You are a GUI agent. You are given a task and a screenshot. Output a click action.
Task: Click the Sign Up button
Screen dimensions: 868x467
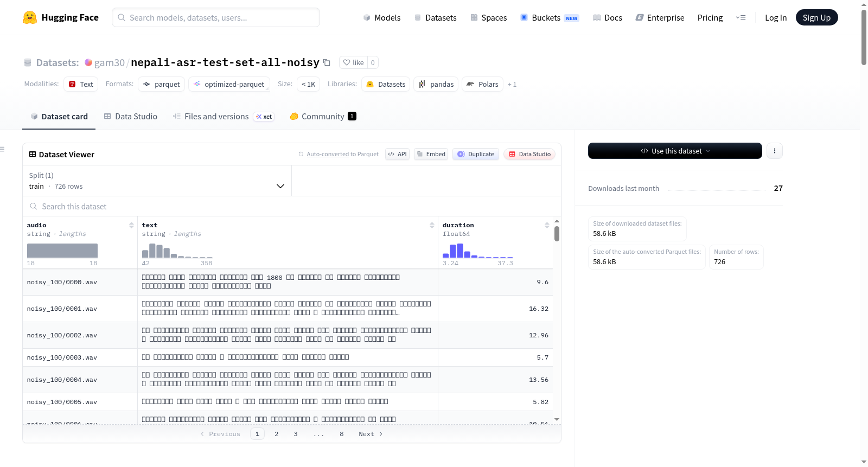816,17
